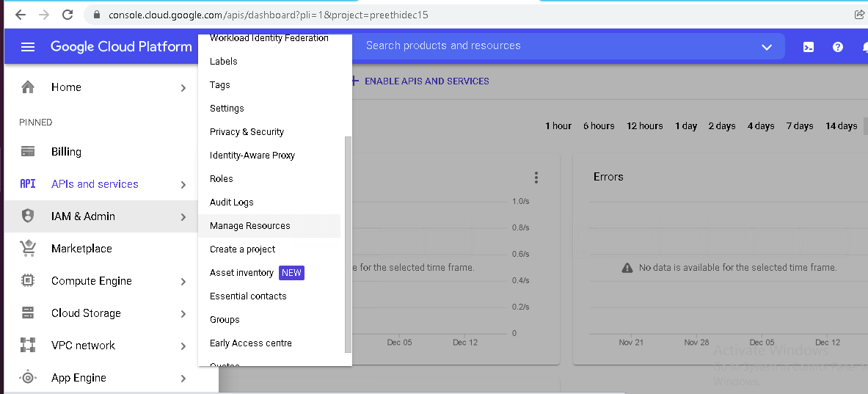Click the VPC network icon

pyautogui.click(x=28, y=346)
